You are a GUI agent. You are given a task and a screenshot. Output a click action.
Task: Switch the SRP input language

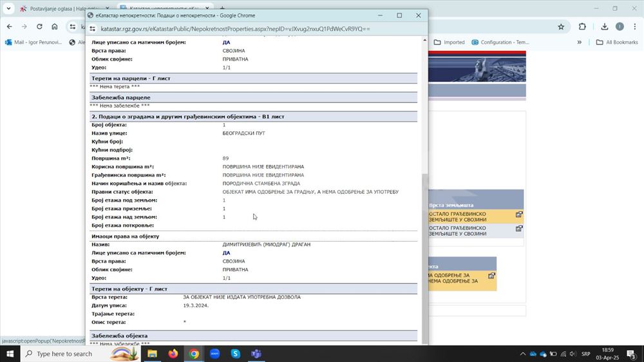pyautogui.click(x=585, y=354)
